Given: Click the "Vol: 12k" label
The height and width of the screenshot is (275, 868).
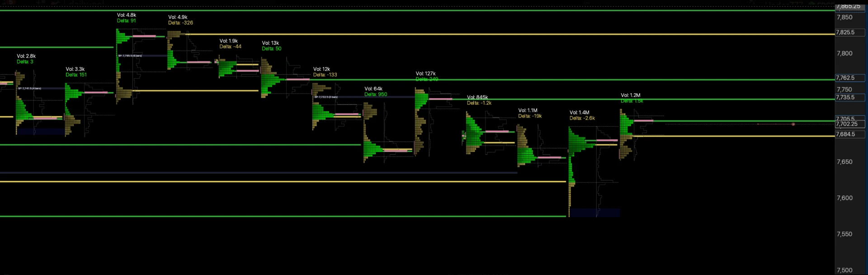Looking at the screenshot, I should [x=321, y=70].
